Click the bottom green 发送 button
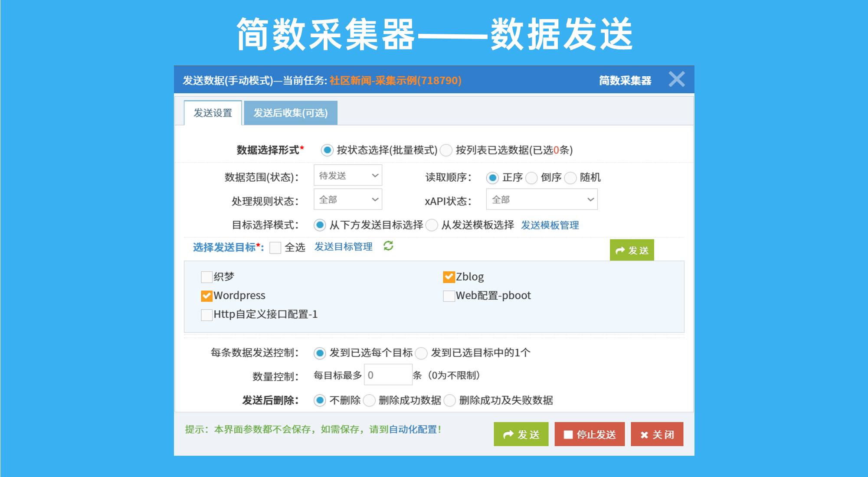 click(x=521, y=434)
